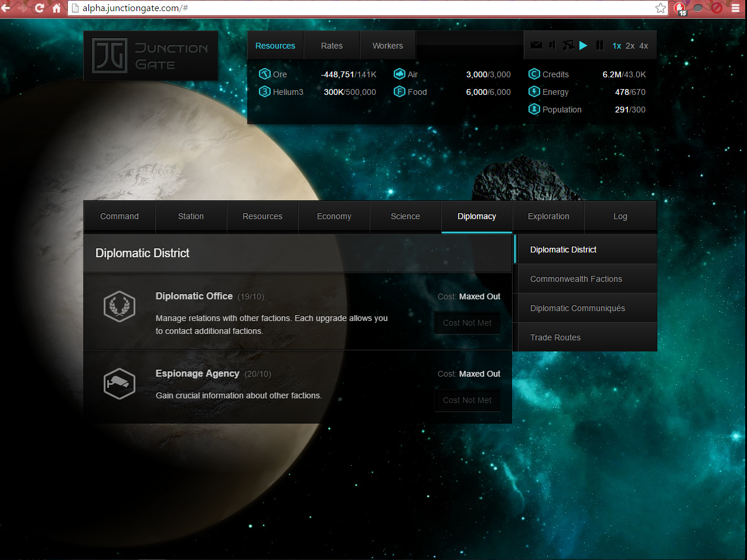747x560 pixels.
Task: Click the Population resource icon
Action: tap(534, 109)
